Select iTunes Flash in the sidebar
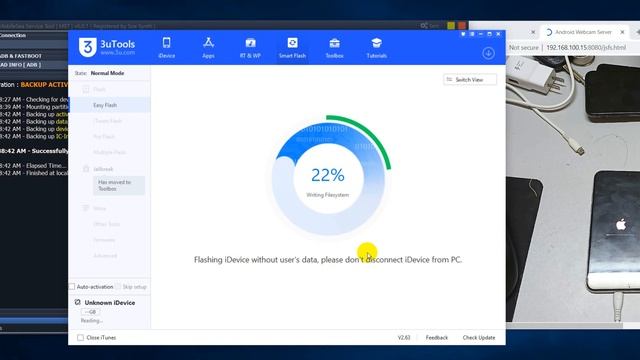The image size is (640, 360). [x=108, y=121]
